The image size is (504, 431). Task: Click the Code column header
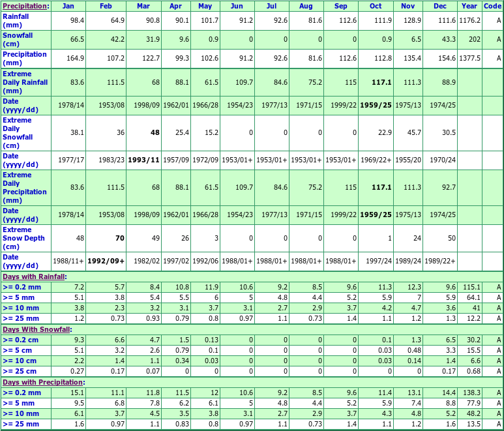[x=492, y=6]
